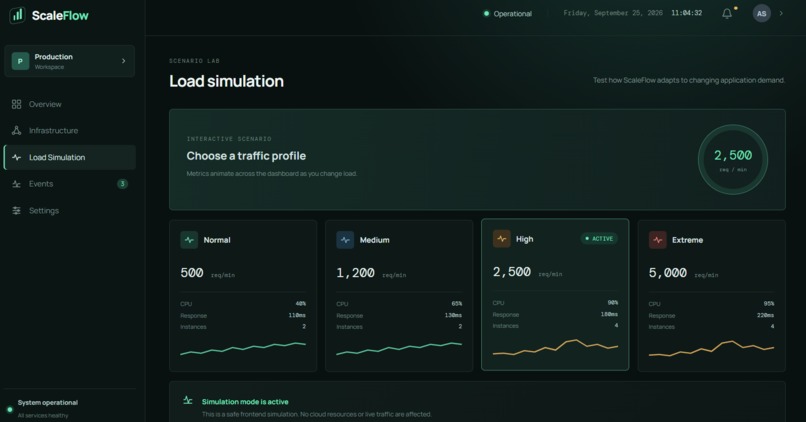Expand the chevron next to the AS avatar
Image resolution: width=806 pixels, height=422 pixels.
click(781, 13)
